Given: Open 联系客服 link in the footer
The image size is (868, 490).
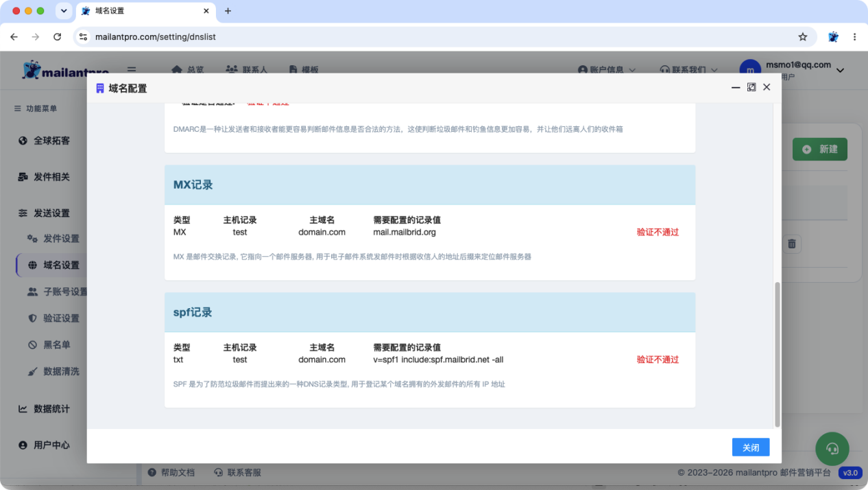Looking at the screenshot, I should click(x=238, y=473).
